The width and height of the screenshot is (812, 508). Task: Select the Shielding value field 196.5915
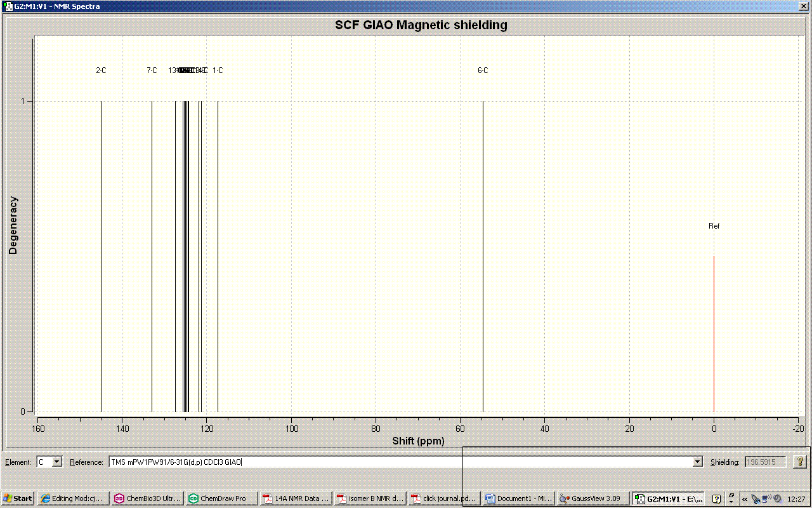coord(766,462)
